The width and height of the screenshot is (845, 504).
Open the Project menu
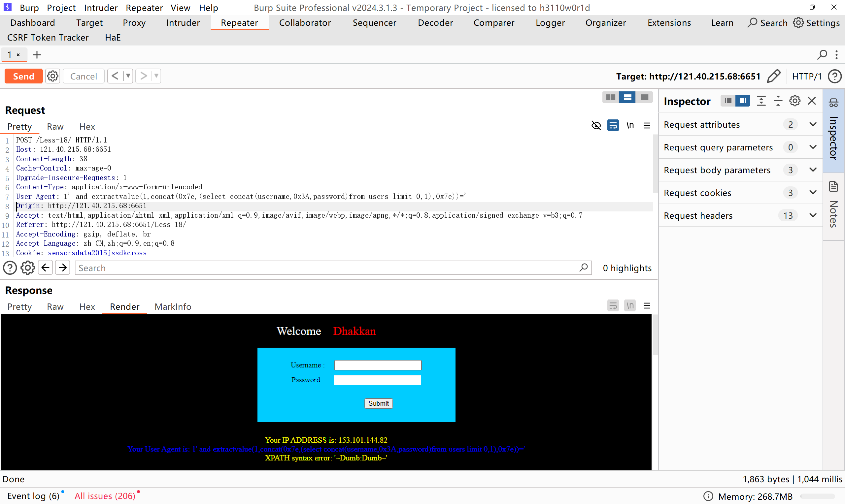(x=61, y=8)
